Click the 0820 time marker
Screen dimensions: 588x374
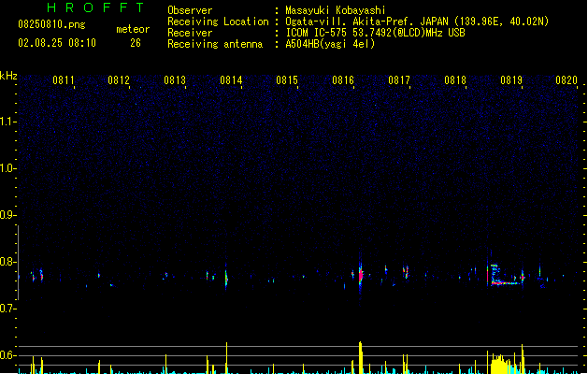(566, 80)
